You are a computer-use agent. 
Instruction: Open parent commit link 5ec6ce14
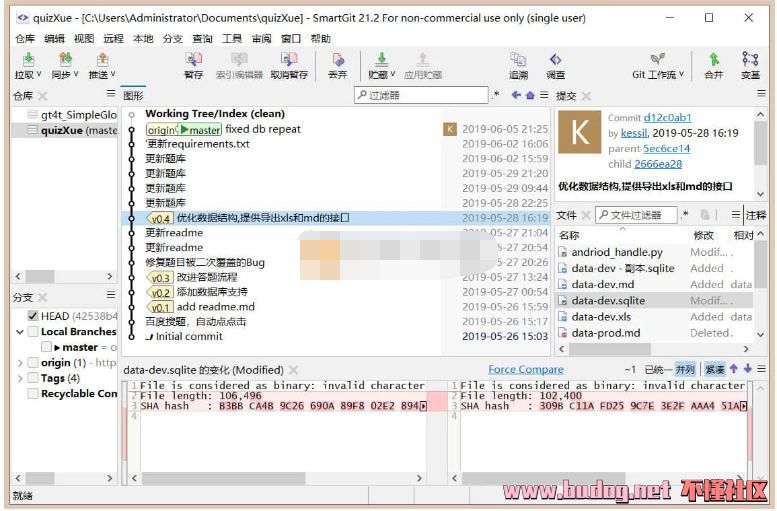pos(666,148)
